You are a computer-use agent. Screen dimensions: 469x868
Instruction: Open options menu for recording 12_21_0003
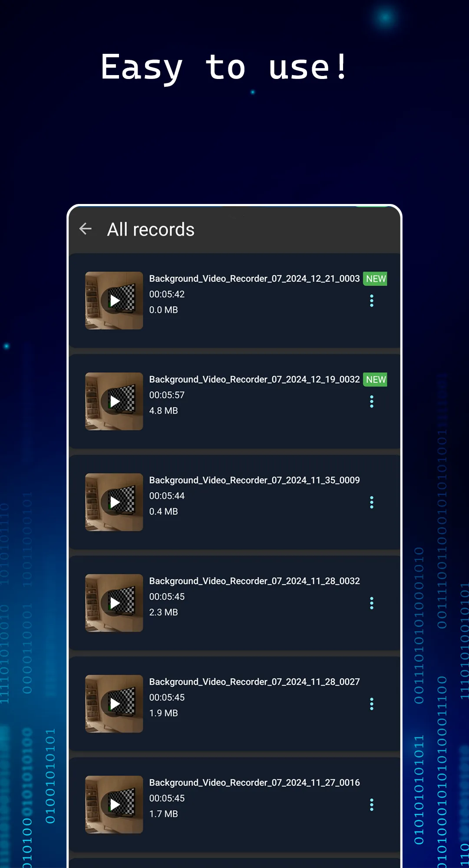point(372,301)
